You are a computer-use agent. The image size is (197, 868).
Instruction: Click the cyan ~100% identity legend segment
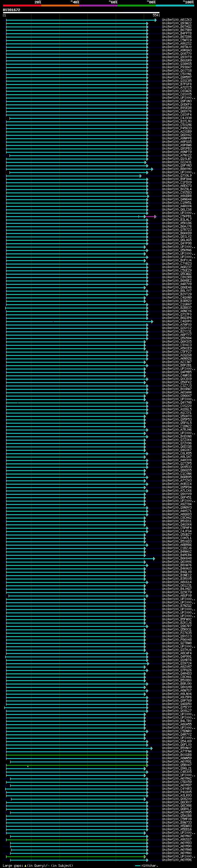pyautogui.click(x=175, y=6)
